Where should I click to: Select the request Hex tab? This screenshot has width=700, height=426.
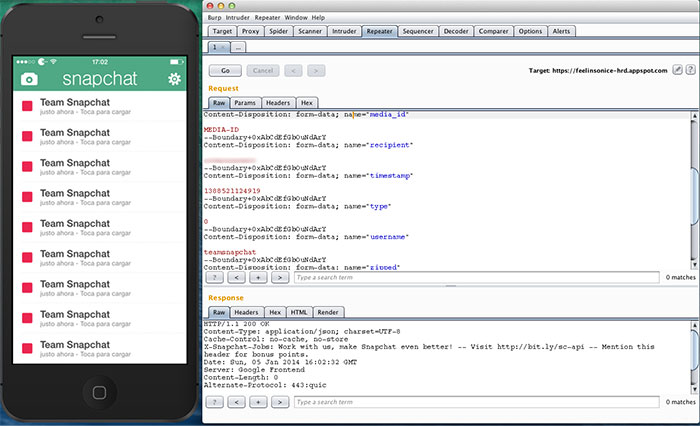pyautogui.click(x=307, y=103)
